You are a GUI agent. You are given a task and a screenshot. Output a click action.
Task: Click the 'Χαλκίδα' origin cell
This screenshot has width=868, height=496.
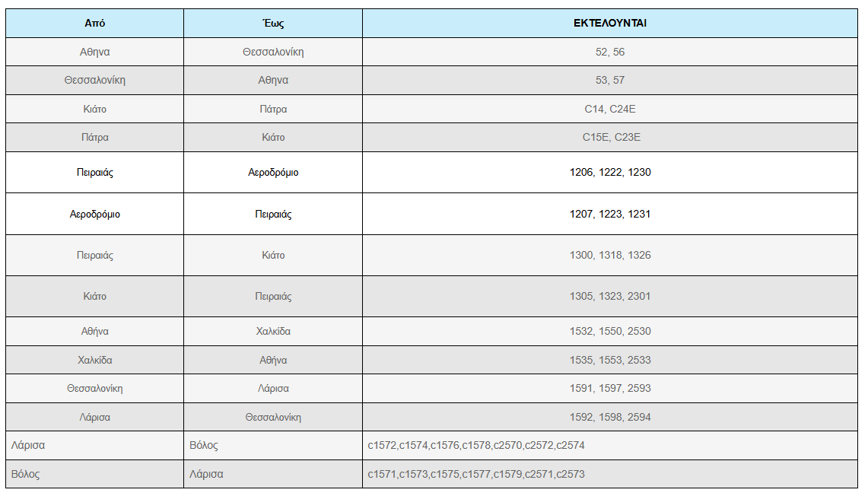point(94,360)
